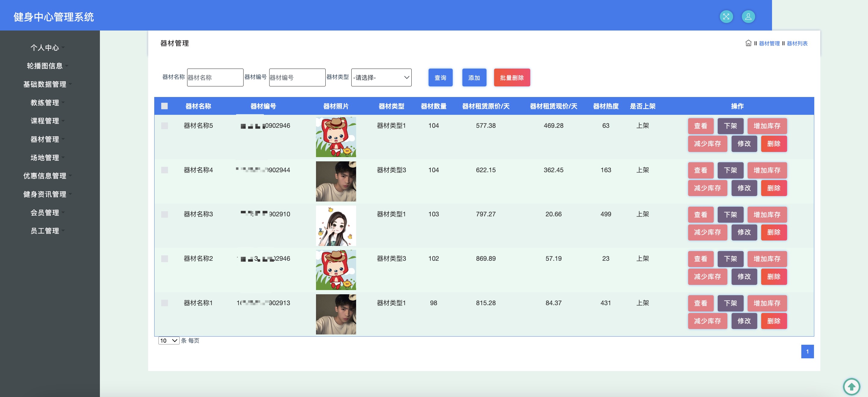
Task: Open 员工管理 in the sidebar
Action: (x=47, y=231)
